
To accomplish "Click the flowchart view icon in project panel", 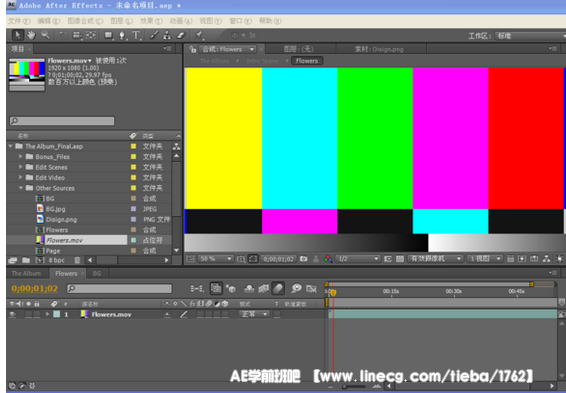I will [176, 146].
